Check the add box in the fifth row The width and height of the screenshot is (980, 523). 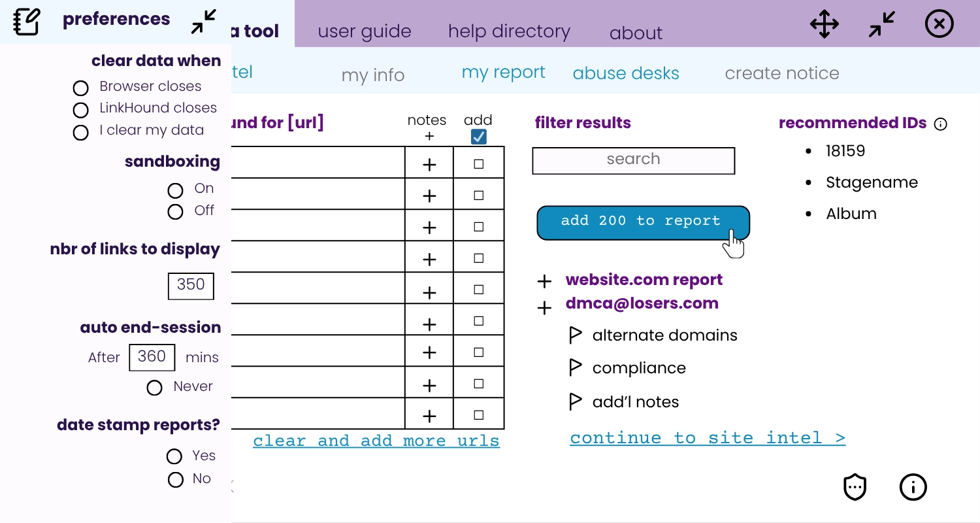click(x=479, y=290)
